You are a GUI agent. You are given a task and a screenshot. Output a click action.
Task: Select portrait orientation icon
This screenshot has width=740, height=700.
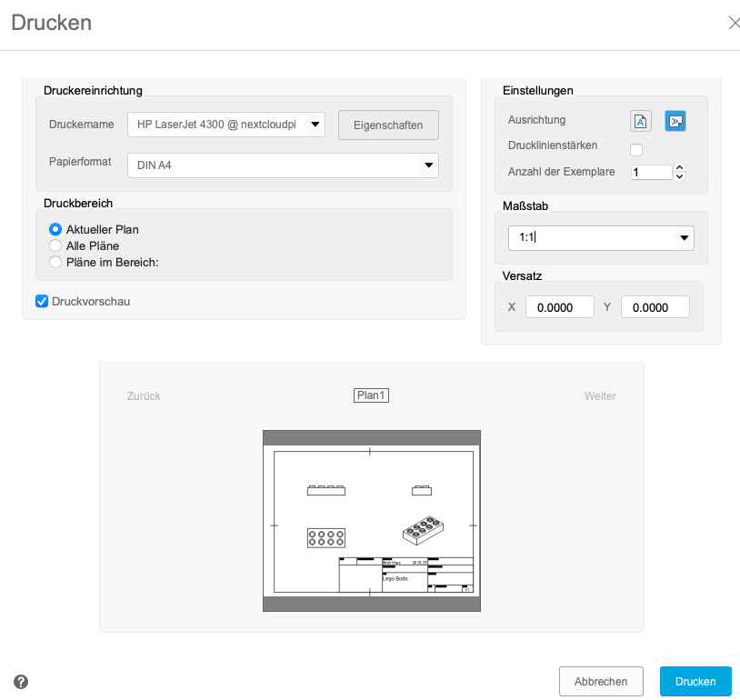641,121
